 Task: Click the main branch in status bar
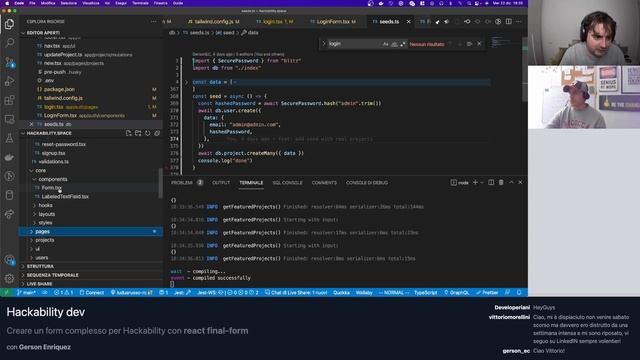(27, 292)
